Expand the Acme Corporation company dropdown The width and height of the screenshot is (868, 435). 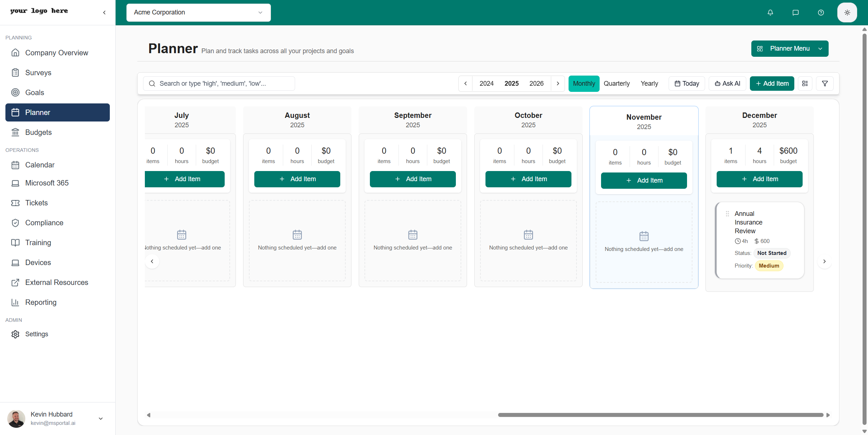(198, 13)
